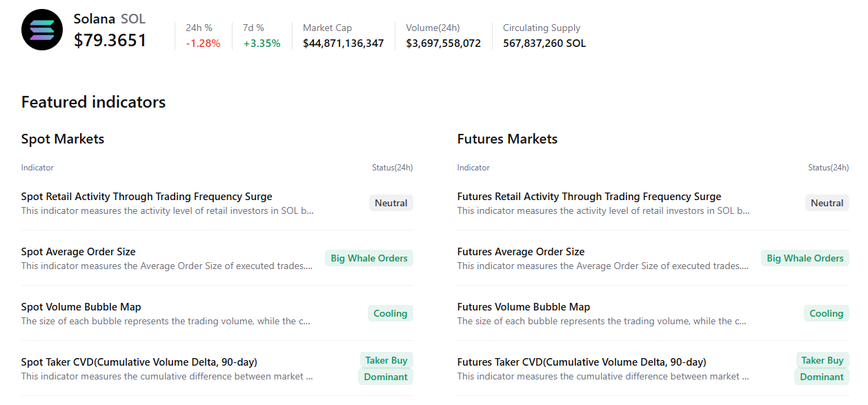Click the Solana logo icon
This screenshot has height=405, width=868.
click(42, 30)
